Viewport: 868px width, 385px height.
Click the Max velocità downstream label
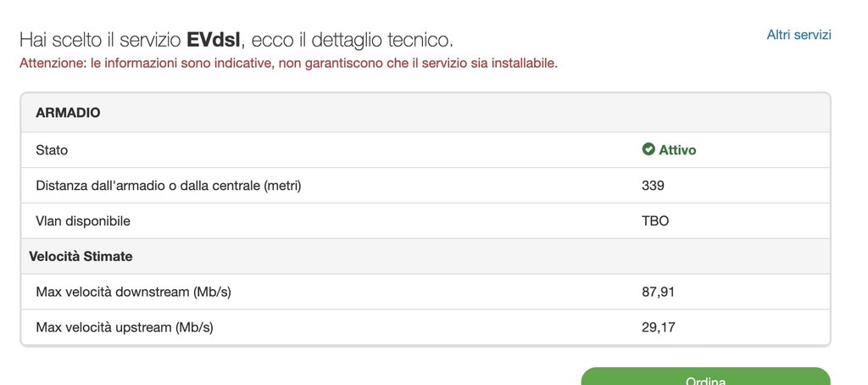134,292
